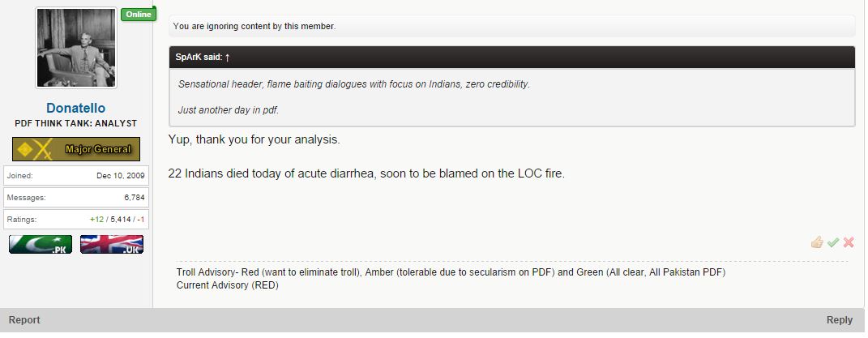The image size is (868, 338).
Task: Click the thumbs-up rating icon
Action: [x=817, y=242]
